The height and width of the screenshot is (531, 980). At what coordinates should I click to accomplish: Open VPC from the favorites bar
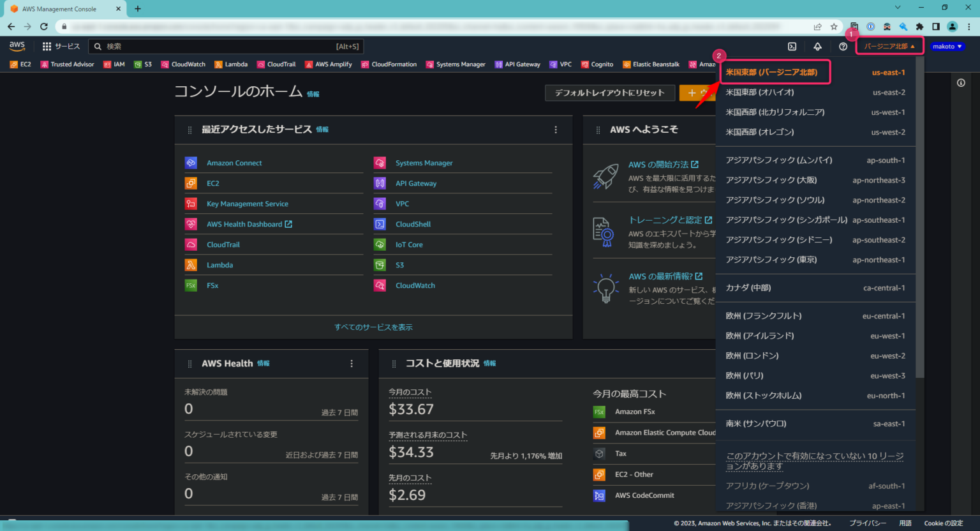click(560, 64)
